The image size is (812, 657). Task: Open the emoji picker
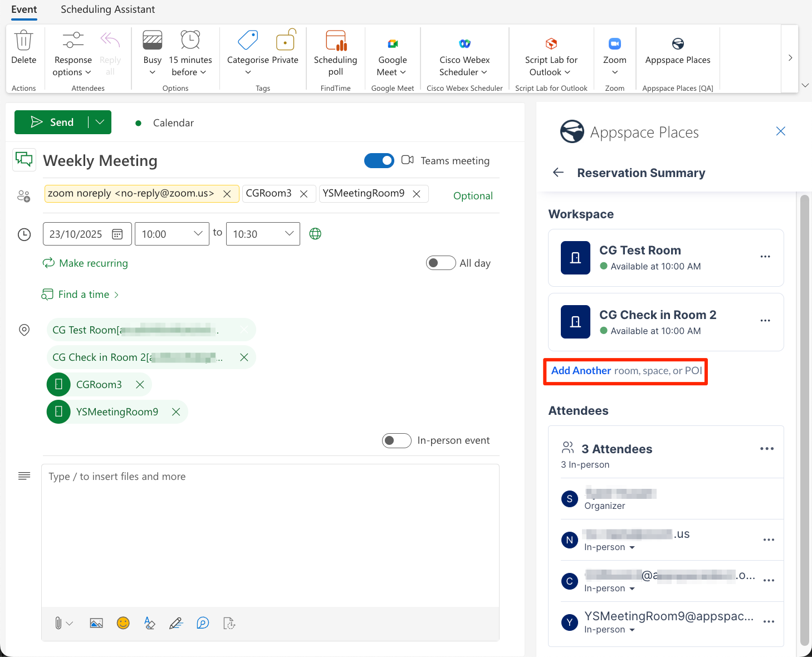123,623
